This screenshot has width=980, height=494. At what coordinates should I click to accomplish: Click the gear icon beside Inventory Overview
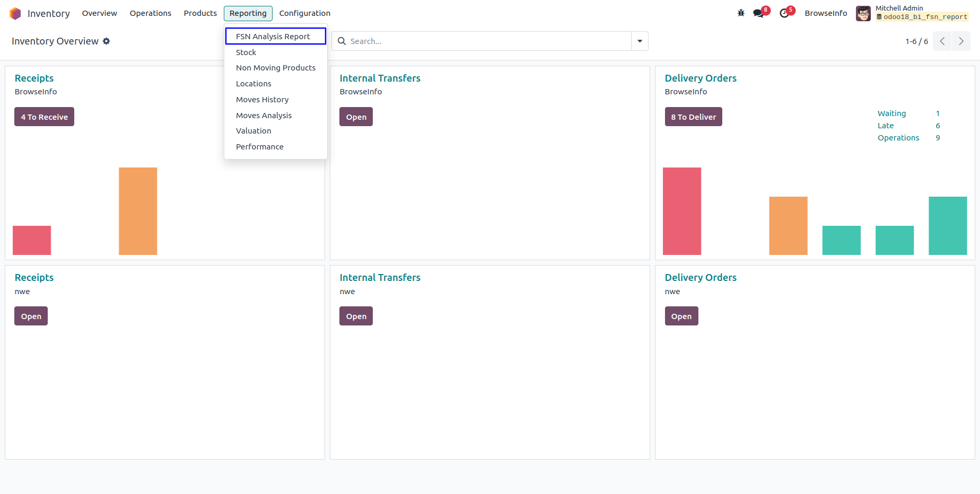coord(107,41)
